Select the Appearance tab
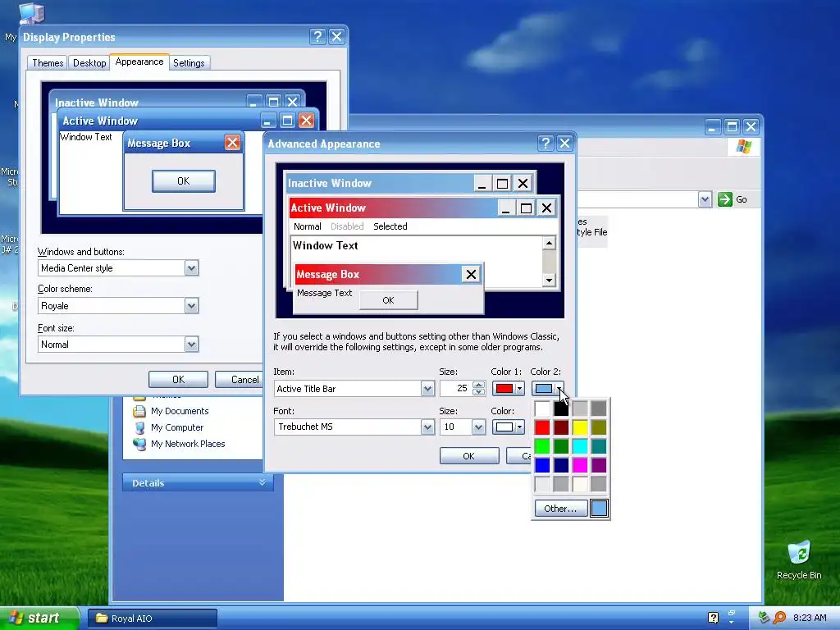 139,62
